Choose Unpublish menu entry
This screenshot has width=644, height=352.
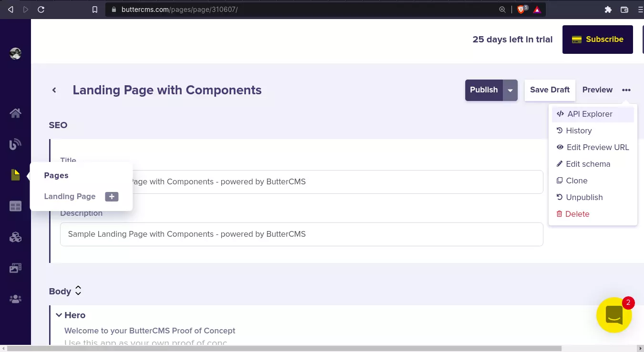pos(593,197)
